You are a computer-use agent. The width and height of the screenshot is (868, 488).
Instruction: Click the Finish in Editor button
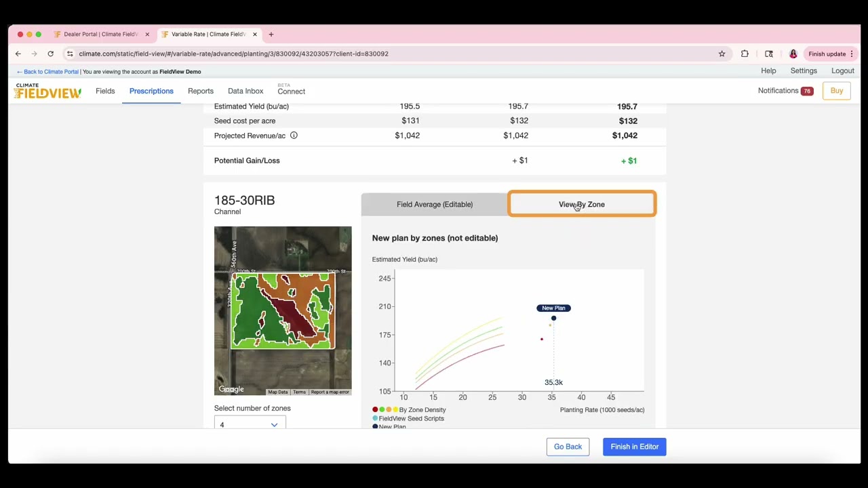[x=635, y=447]
